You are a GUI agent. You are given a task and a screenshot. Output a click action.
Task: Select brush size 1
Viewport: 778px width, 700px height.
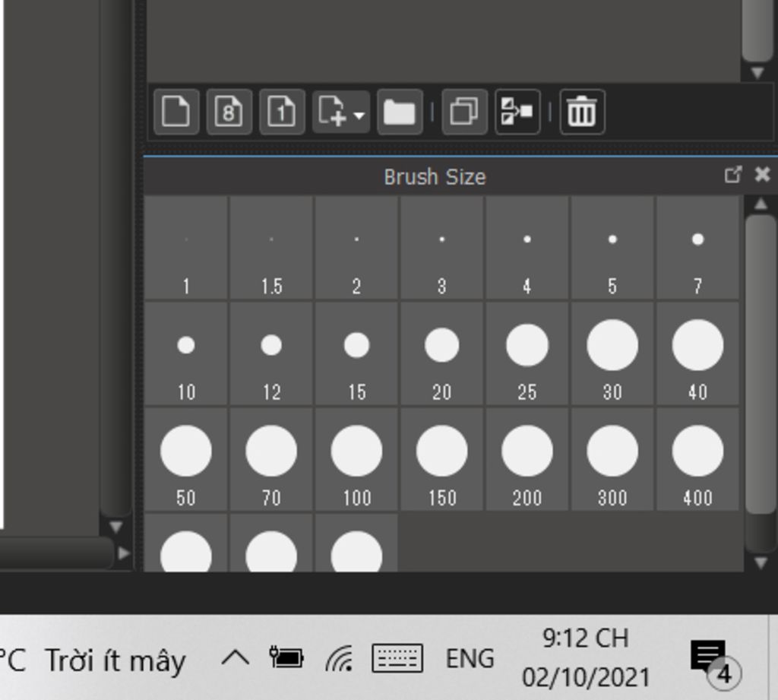click(186, 248)
